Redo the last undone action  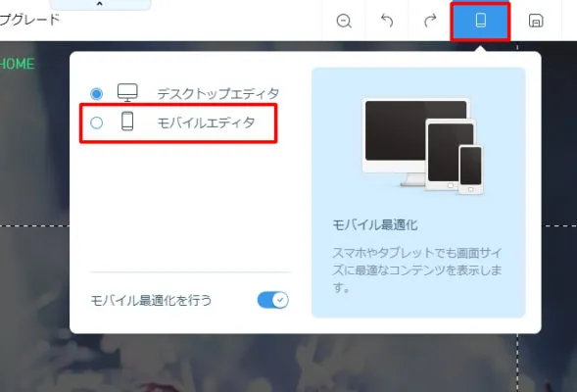point(430,21)
